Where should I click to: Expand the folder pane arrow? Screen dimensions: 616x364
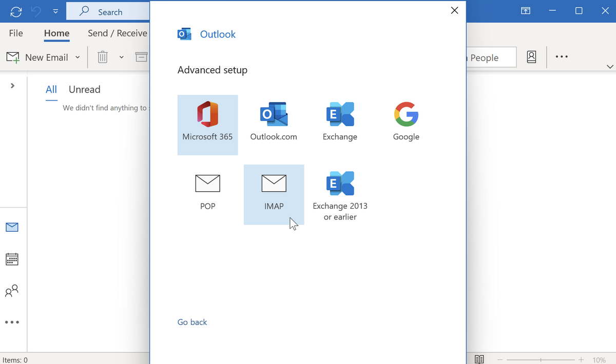pos(12,86)
